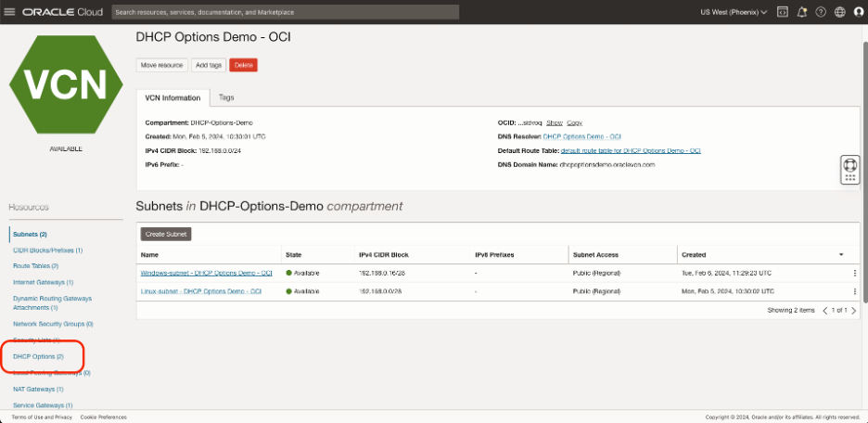The width and height of the screenshot is (868, 423).
Task: Click the Add tags button
Action: pos(209,65)
